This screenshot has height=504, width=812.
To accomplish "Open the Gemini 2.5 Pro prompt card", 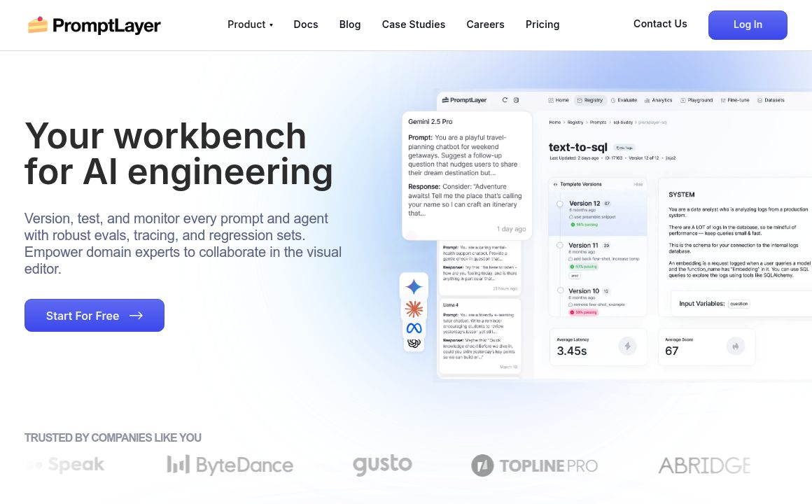I will tap(467, 175).
